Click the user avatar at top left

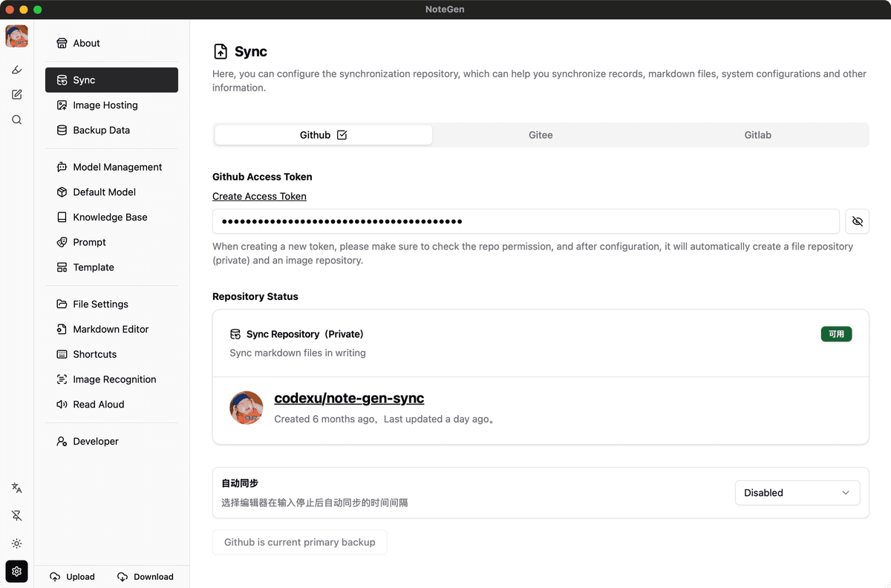[x=16, y=36]
